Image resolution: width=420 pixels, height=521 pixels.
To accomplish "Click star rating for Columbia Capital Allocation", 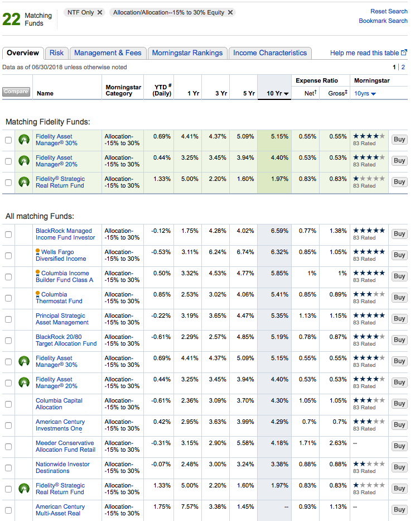I will pos(369,400).
